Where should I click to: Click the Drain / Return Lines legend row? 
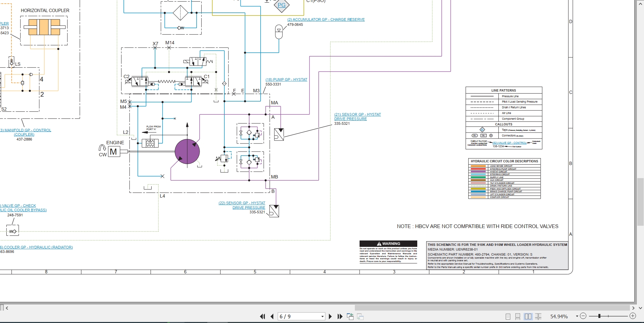click(x=504, y=107)
